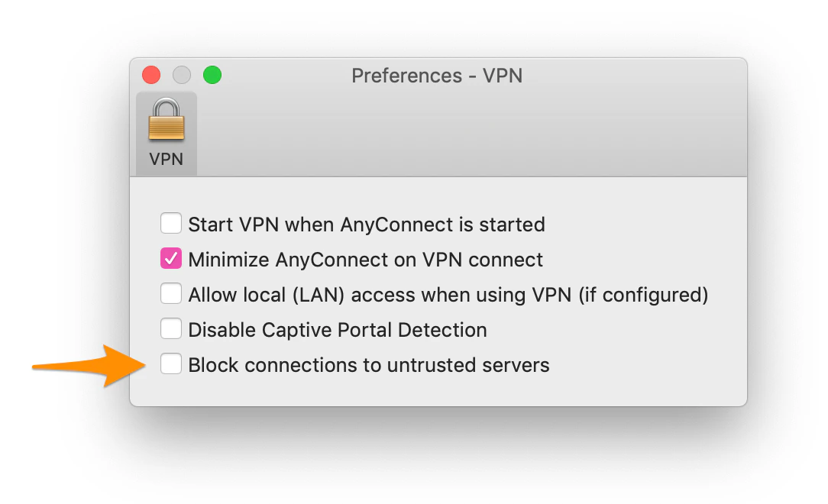Click the Start VPN option label
This screenshot has width=828, height=504.
[x=367, y=224]
